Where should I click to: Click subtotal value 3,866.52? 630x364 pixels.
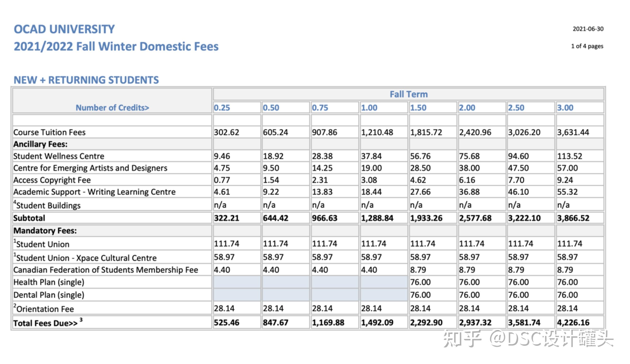click(573, 218)
